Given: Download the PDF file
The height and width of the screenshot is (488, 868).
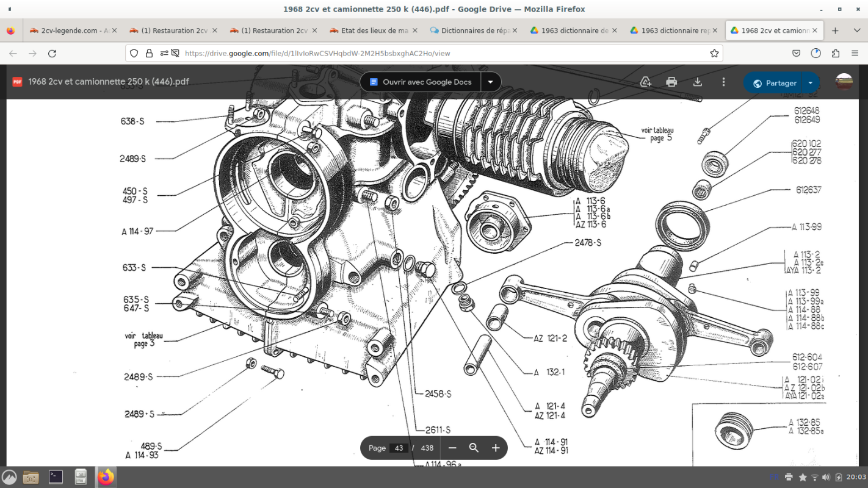Looking at the screenshot, I should tap(698, 82).
